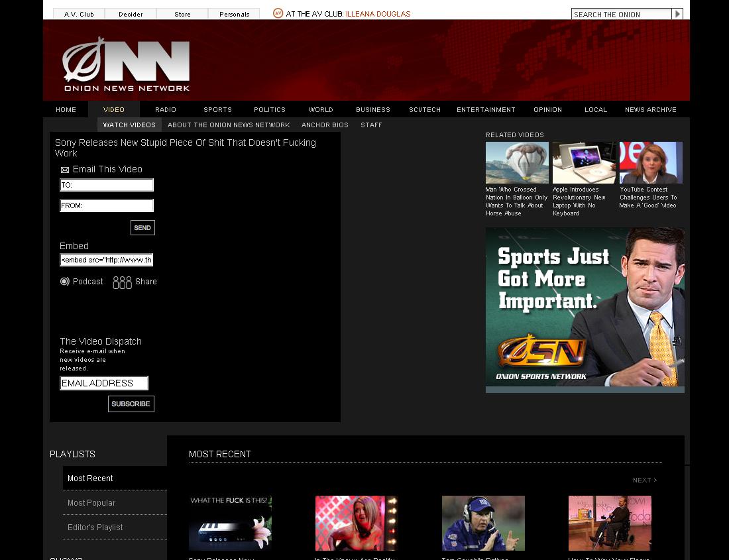Open the WORLD section

click(x=321, y=109)
